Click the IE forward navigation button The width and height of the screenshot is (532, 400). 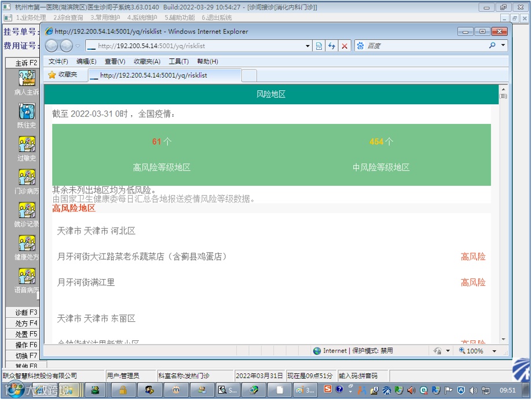[67, 46]
